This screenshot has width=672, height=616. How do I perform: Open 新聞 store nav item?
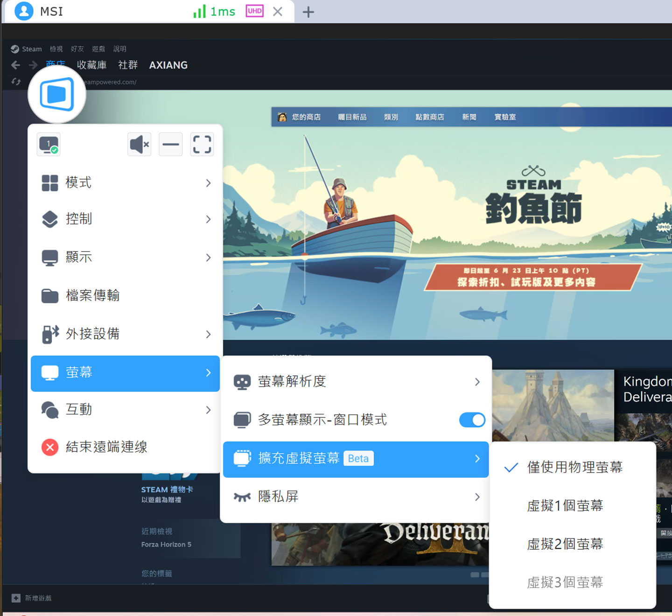click(x=469, y=117)
